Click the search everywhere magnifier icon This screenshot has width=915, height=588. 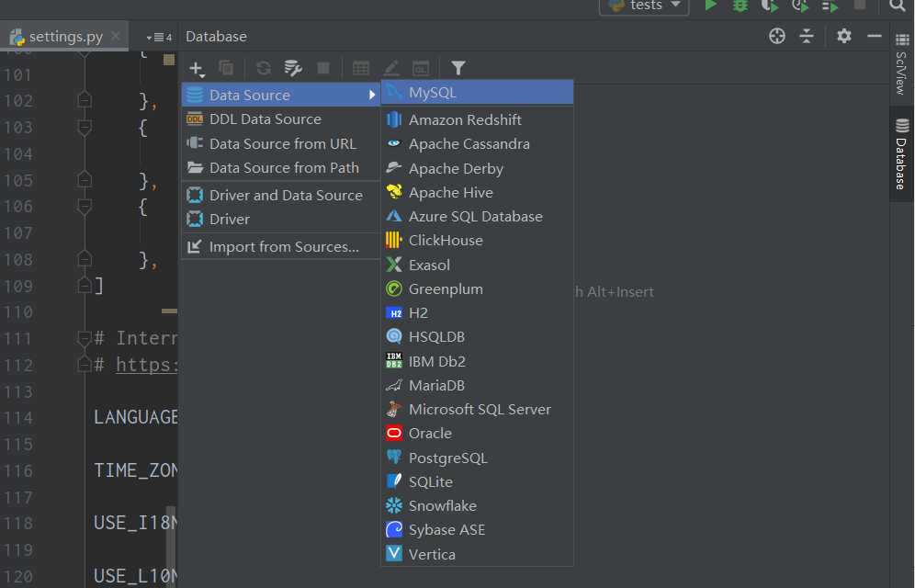(897, 6)
